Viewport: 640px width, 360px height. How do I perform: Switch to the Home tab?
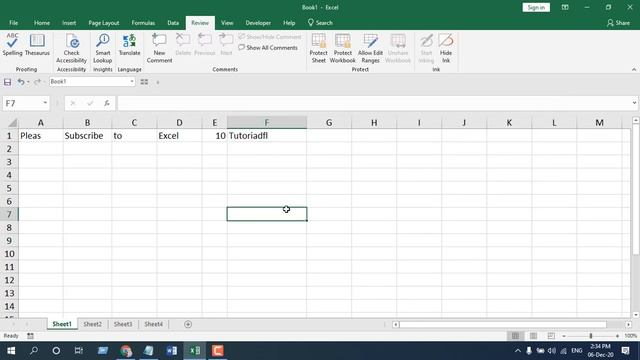pos(42,23)
